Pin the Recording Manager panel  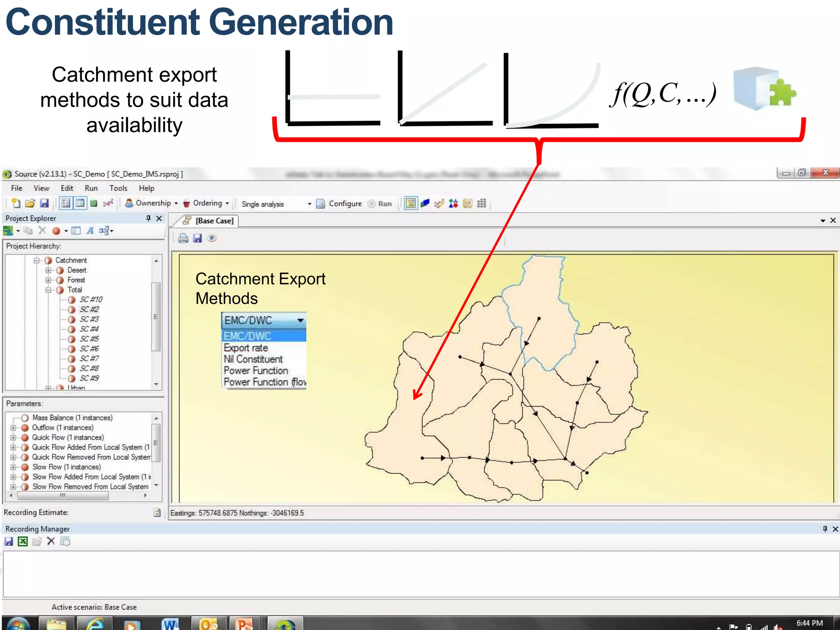[825, 529]
